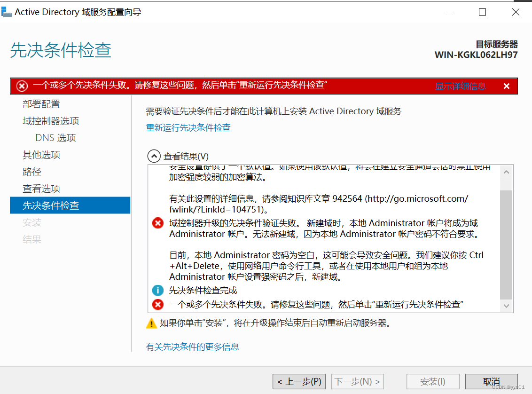Open 有关先决条件的更多信息 link
This screenshot has height=394, width=532.
(x=192, y=347)
